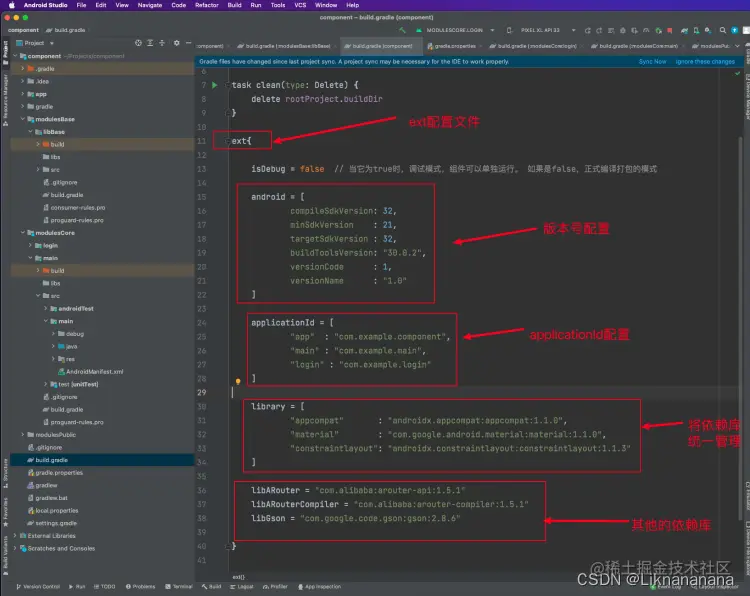
Task: Select consumer-rules.pro file in tree
Action: 74,208
